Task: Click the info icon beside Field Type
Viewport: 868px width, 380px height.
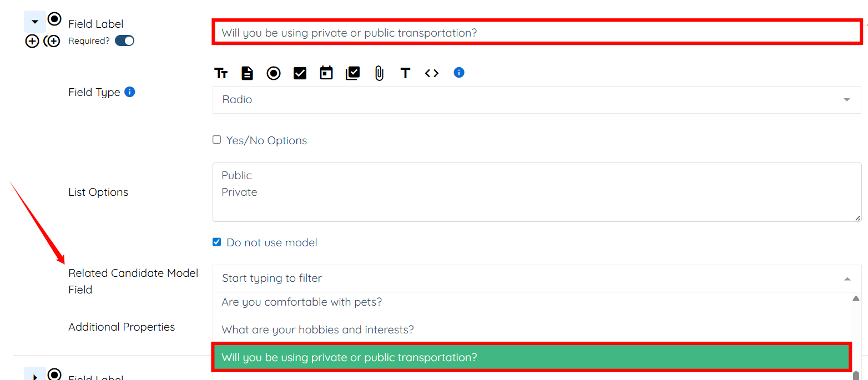Action: pos(130,92)
